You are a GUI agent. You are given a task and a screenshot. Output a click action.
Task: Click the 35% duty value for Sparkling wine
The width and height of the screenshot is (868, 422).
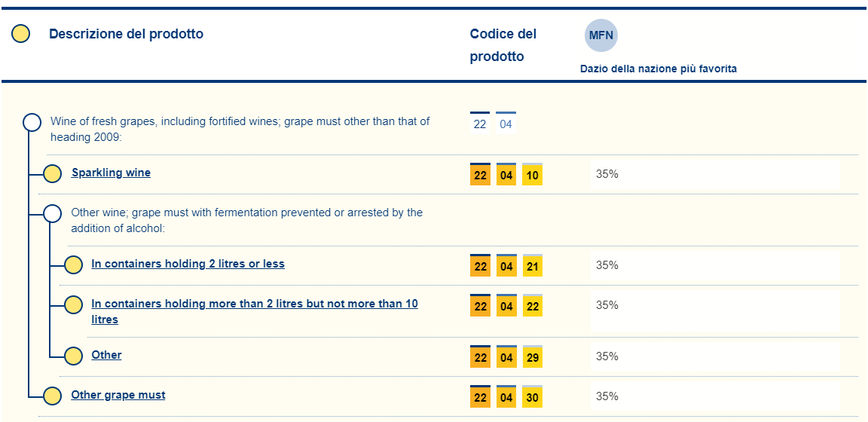(607, 174)
